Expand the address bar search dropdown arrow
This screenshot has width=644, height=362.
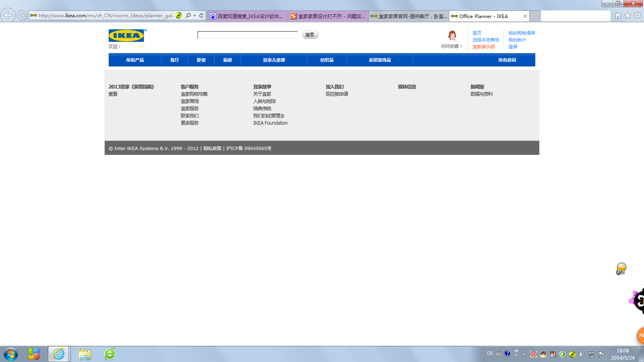point(195,16)
